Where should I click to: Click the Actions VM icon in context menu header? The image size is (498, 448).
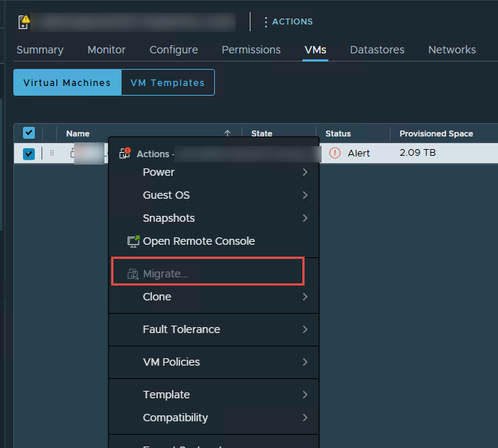click(x=125, y=154)
